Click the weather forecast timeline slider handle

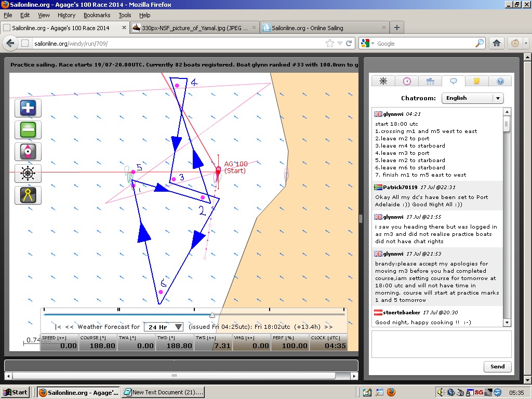tap(212, 315)
